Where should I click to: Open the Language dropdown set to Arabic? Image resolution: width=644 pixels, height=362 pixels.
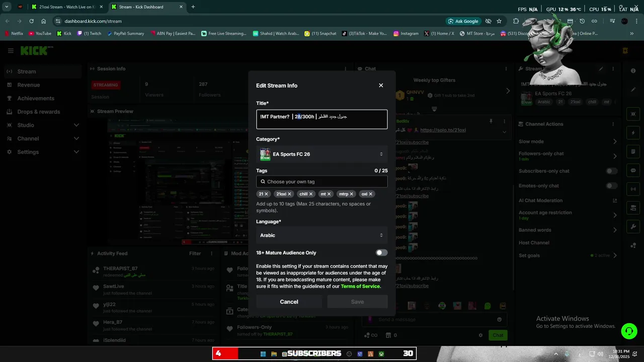tap(322, 235)
